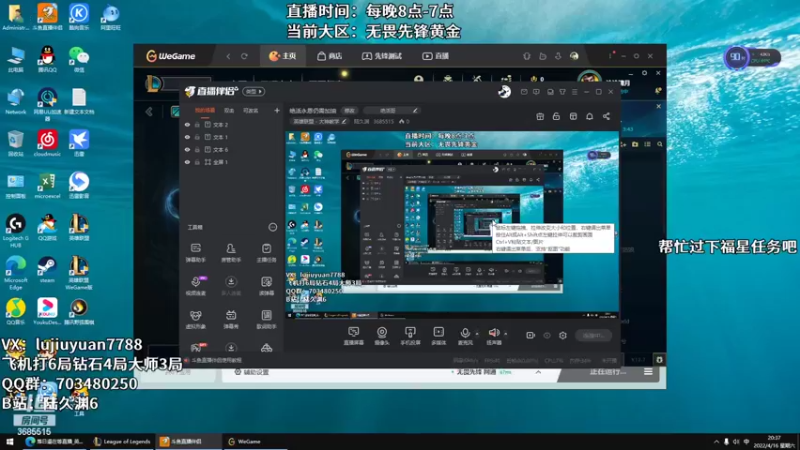Open the 弹幕助手 tool
This screenshot has width=800, height=450.
(x=195, y=253)
